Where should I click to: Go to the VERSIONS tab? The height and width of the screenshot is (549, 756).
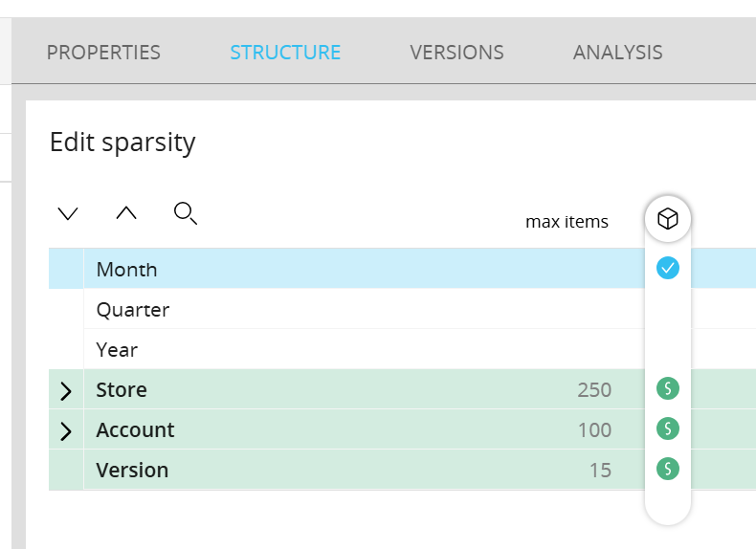coord(457,52)
